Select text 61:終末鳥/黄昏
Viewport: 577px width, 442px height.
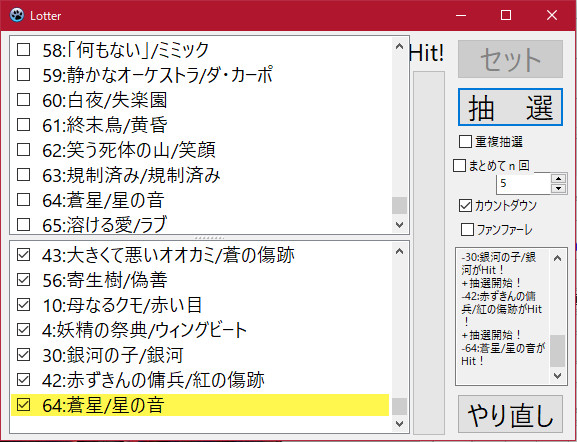[105, 125]
